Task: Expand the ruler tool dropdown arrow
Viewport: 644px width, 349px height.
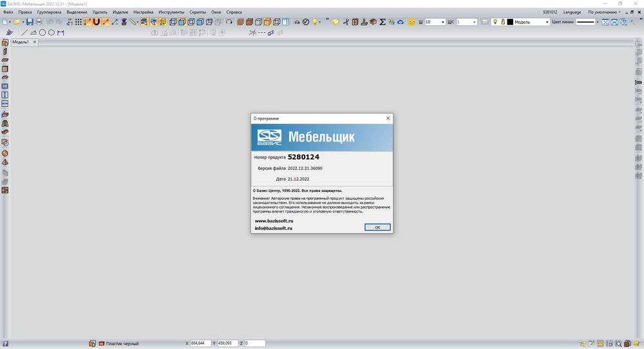Action: tap(137, 22)
